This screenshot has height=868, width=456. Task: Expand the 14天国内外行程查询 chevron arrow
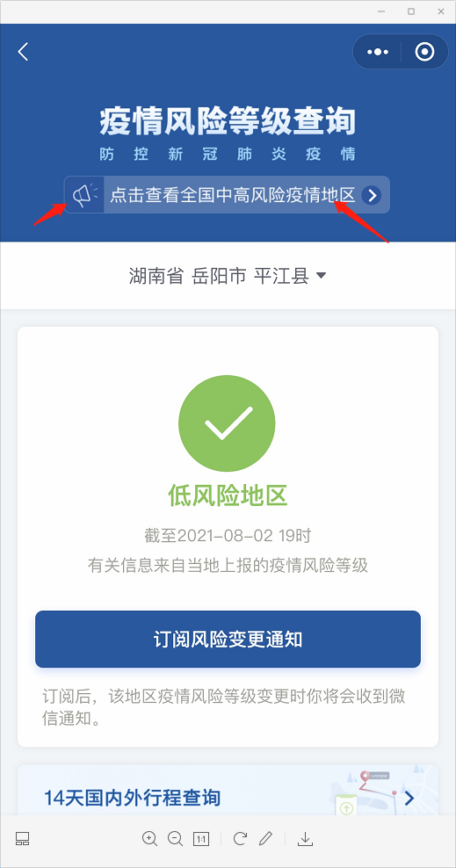(x=409, y=799)
